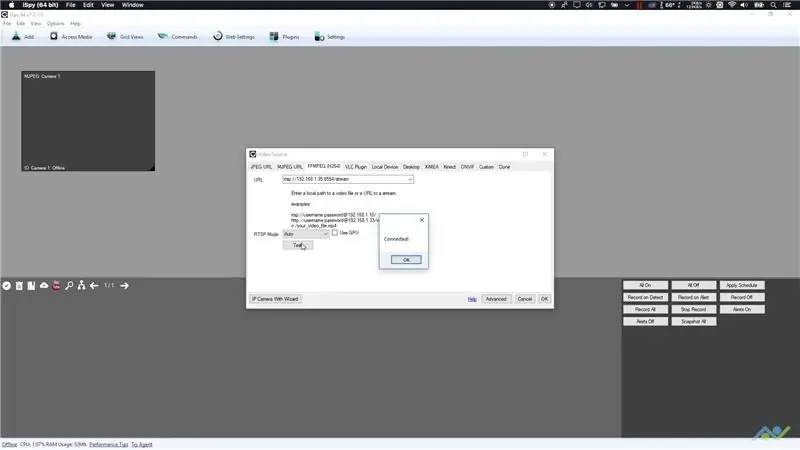Open Plugins from the toolbar
The height and width of the screenshot is (450, 800).
[284, 37]
